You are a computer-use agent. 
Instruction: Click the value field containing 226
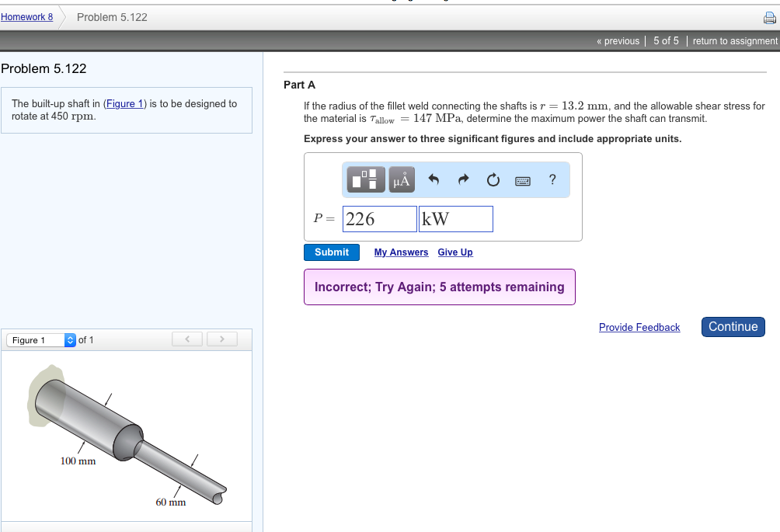point(380,219)
